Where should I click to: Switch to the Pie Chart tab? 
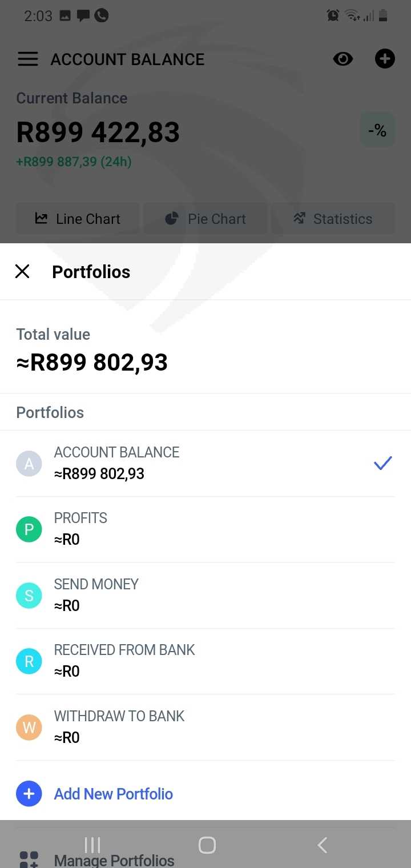(x=205, y=219)
